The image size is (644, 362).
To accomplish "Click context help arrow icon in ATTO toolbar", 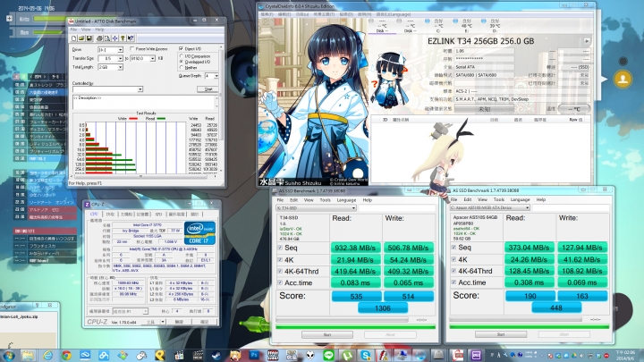I will tap(131, 38).
